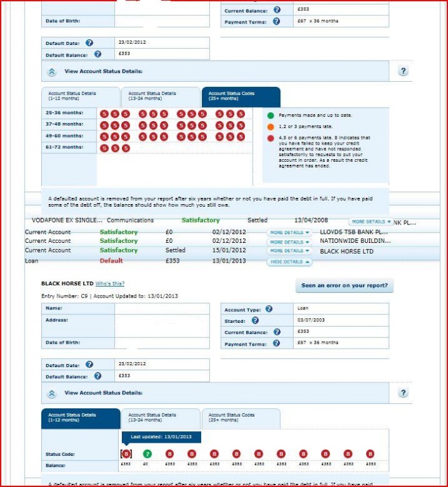The image size is (448, 487).
Task: Expand More Details for the Nationwide Building account
Action: 290,242
